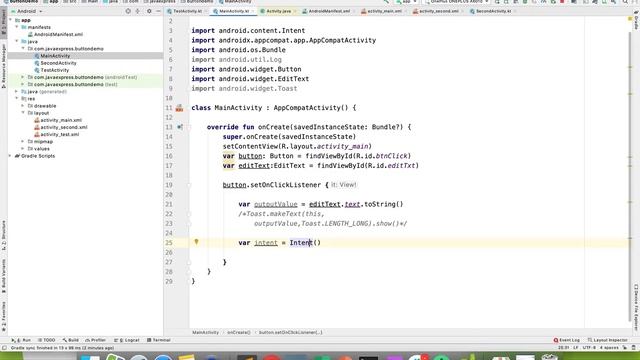Open the Structure side tab
This screenshot has height=360, width=640.
(x=3, y=236)
